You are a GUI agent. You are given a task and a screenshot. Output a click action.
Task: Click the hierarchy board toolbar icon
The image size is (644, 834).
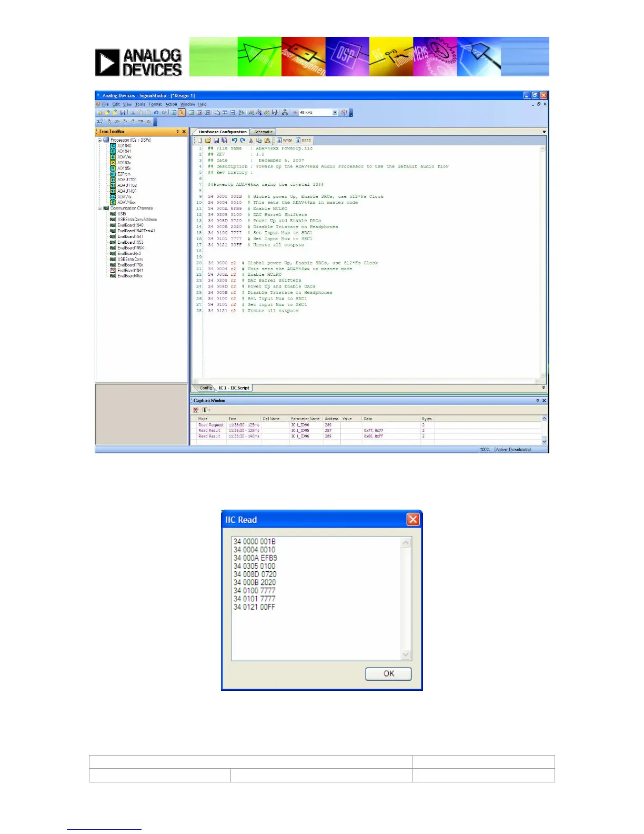tap(285, 113)
